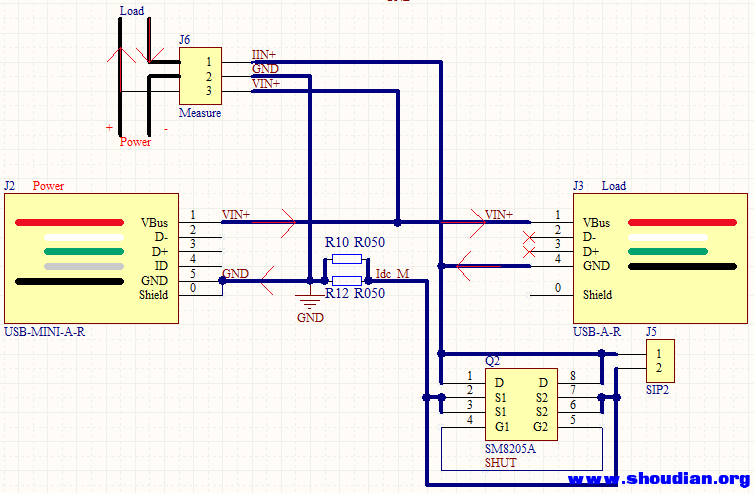Click the red VBus wire graphic in J3

coord(682,222)
